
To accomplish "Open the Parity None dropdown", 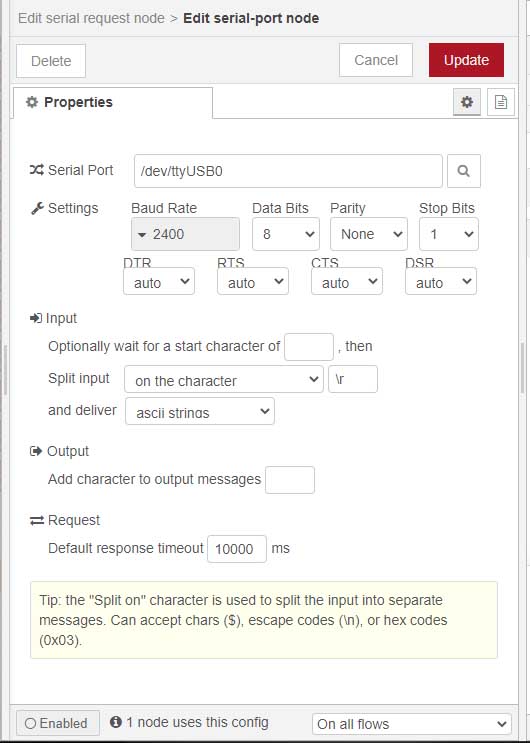I will [369, 234].
